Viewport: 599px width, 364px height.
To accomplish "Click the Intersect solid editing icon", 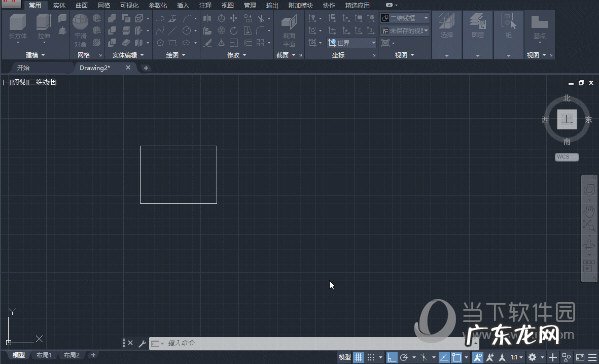I will [112, 42].
